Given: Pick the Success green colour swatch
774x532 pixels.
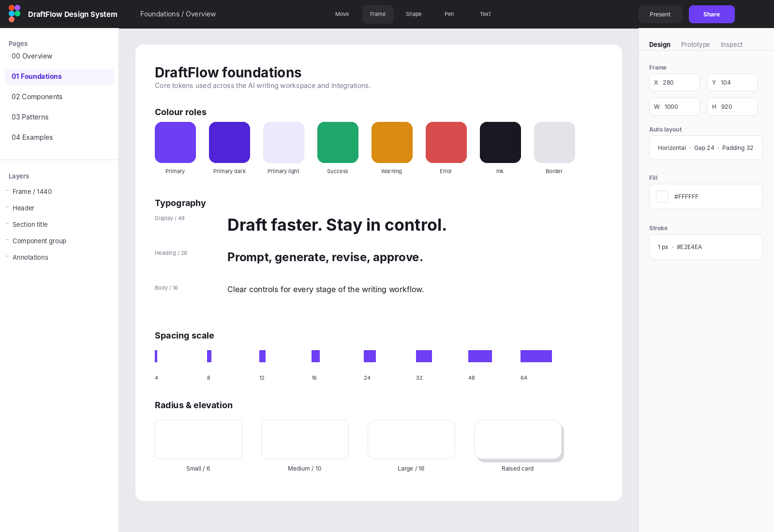Looking at the screenshot, I should (338, 142).
